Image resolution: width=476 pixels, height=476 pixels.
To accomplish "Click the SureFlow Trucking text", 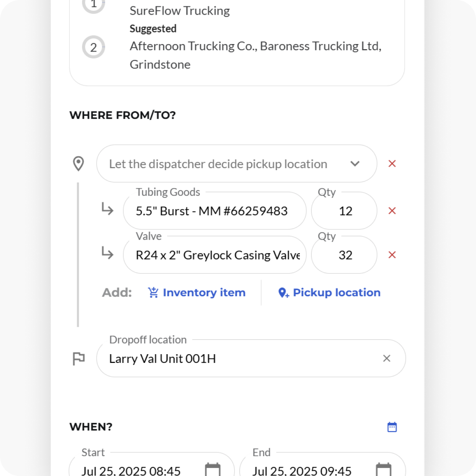I will pyautogui.click(x=180, y=11).
